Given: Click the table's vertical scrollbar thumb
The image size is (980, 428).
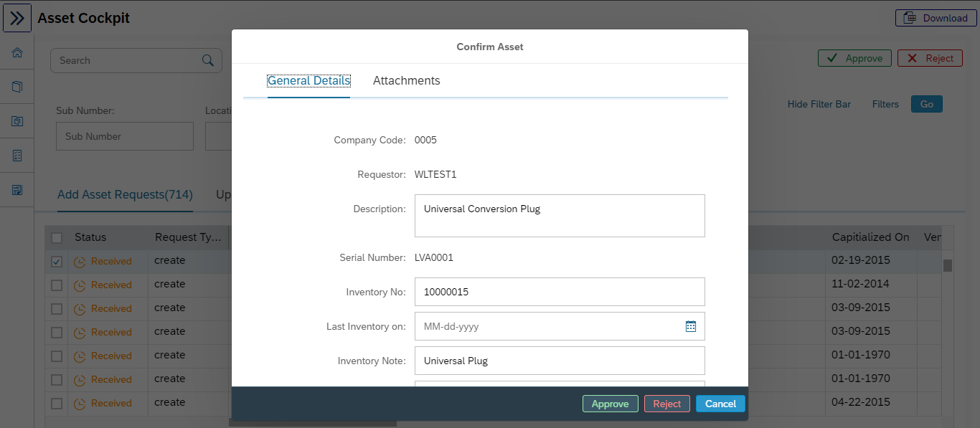Looking at the screenshot, I should pos(947,265).
